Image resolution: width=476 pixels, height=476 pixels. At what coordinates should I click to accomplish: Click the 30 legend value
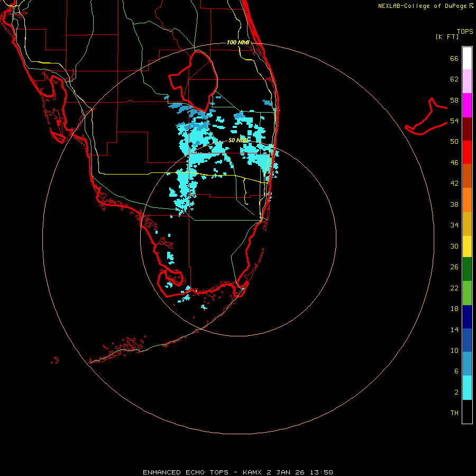tap(454, 246)
